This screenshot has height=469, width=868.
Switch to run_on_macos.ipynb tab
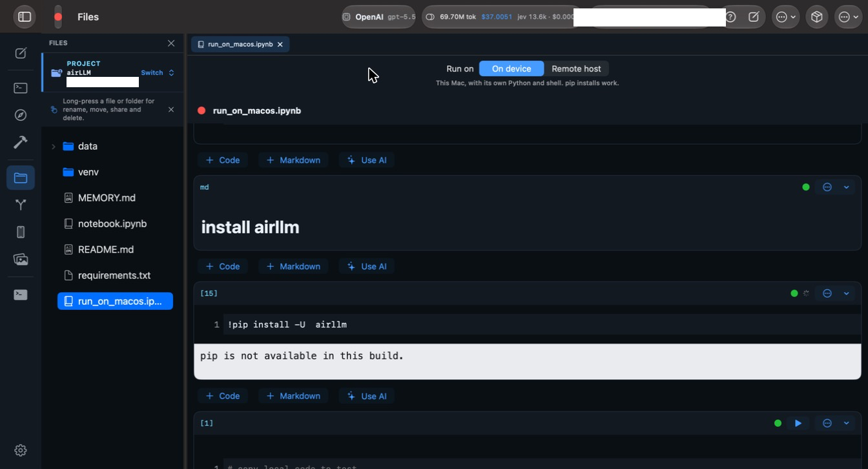[240, 45]
